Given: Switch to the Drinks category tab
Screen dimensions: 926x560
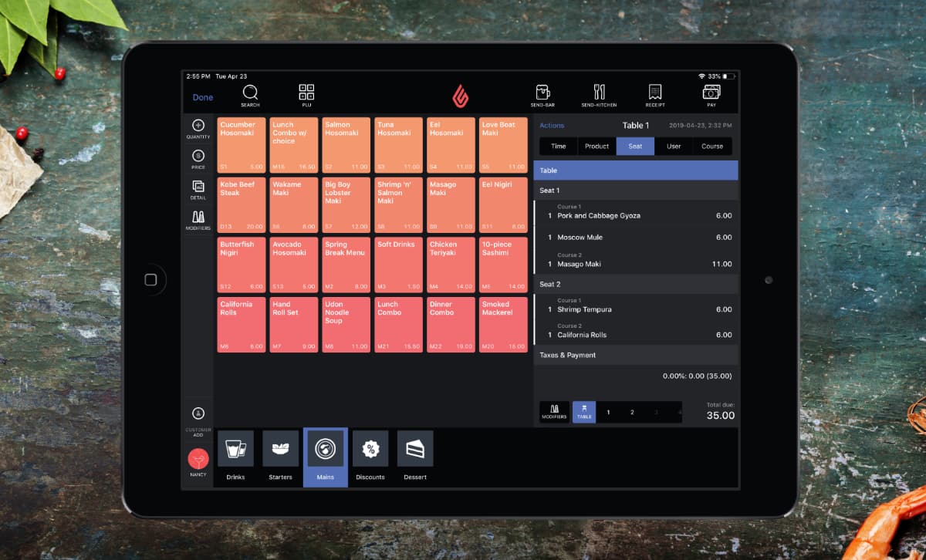Looking at the screenshot, I should click(235, 457).
